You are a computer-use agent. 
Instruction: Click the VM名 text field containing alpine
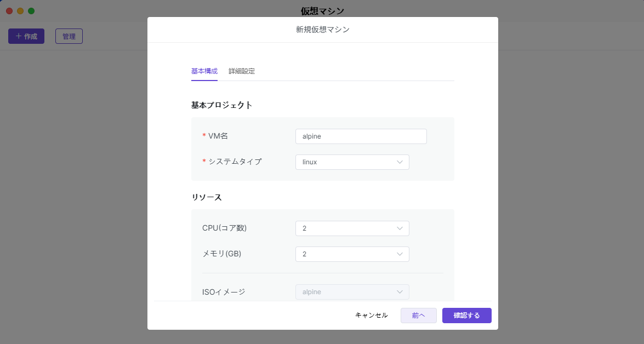pos(361,136)
